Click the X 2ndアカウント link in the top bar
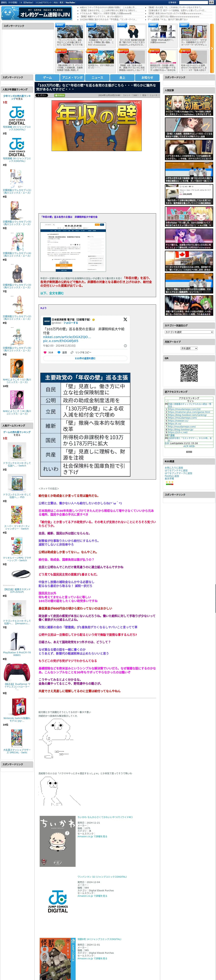216x980 pixels. pos(44,2)
